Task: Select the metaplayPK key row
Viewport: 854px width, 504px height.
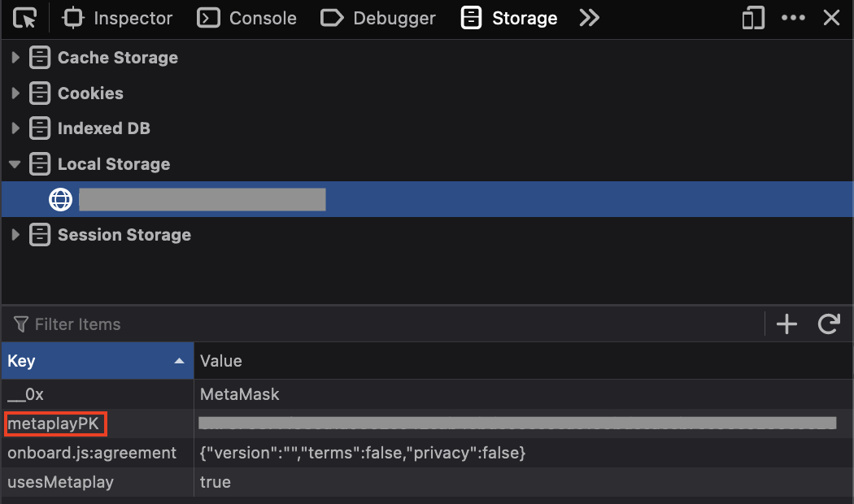Action: coord(54,424)
